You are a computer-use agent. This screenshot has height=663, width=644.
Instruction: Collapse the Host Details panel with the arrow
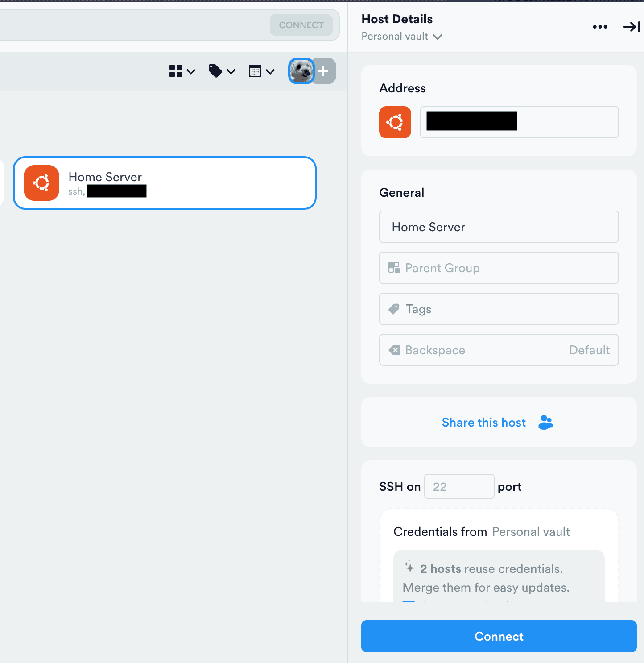tap(631, 27)
